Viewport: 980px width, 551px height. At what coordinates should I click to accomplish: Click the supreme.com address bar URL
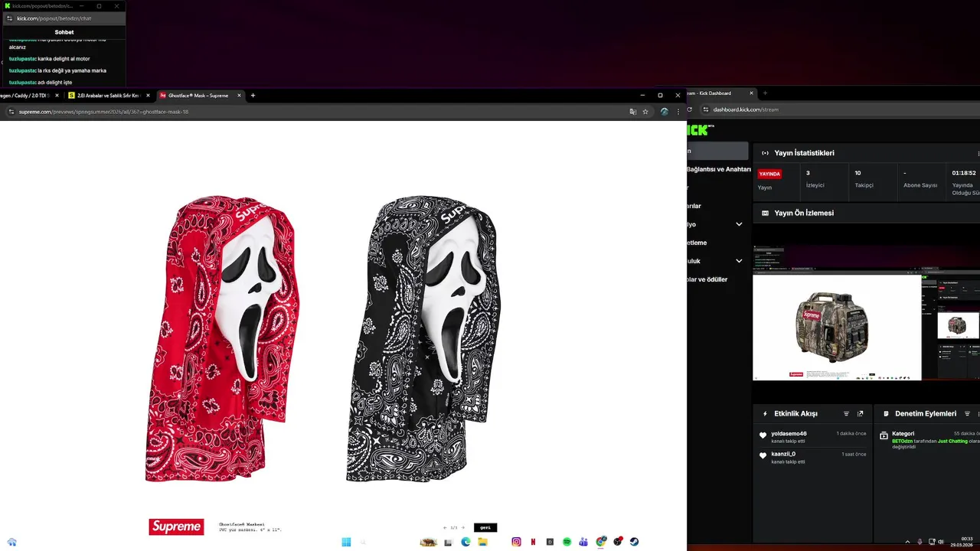coord(103,112)
